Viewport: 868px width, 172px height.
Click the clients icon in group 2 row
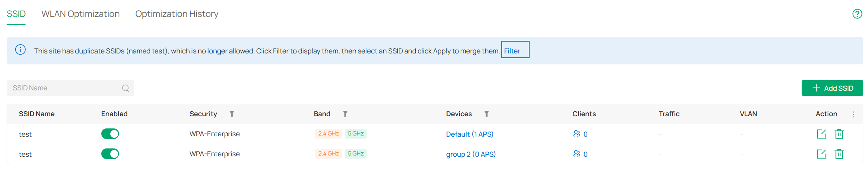point(576,153)
